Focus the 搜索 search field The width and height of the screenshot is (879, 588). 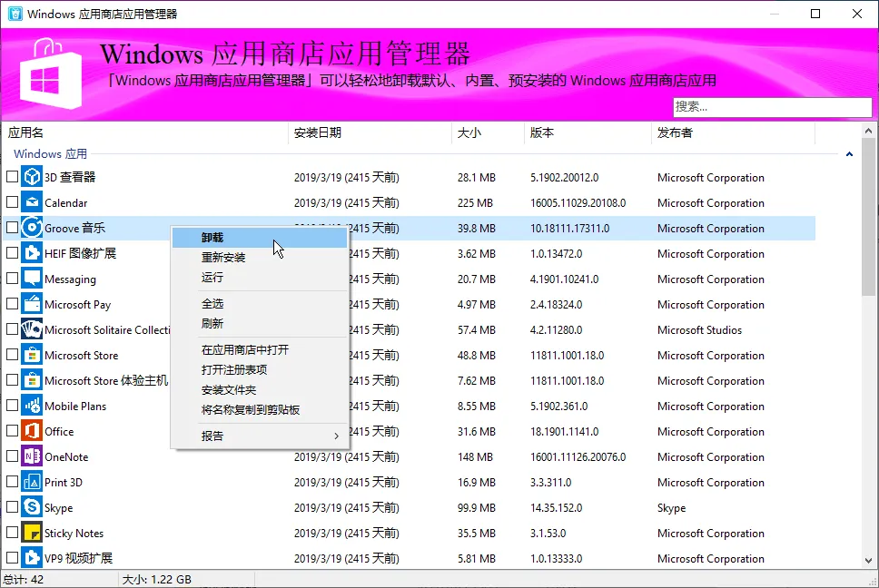tap(772, 106)
